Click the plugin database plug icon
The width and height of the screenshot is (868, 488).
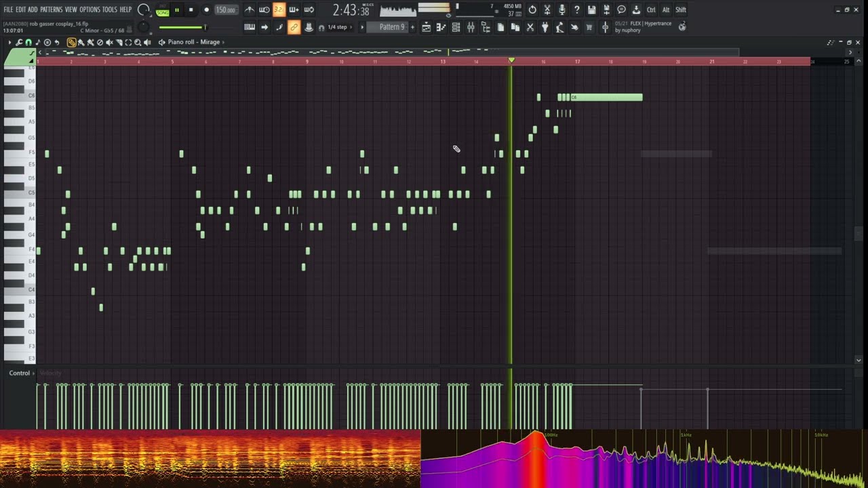[x=545, y=27]
